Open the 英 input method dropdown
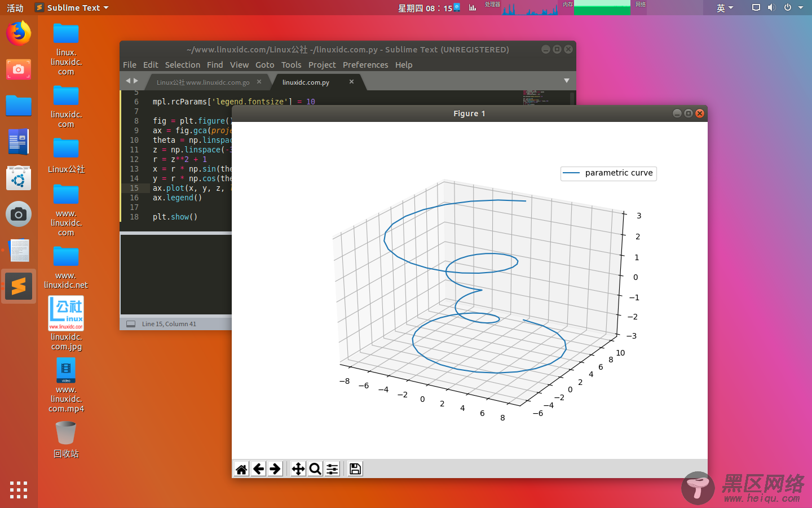This screenshot has height=508, width=812. [x=725, y=7]
